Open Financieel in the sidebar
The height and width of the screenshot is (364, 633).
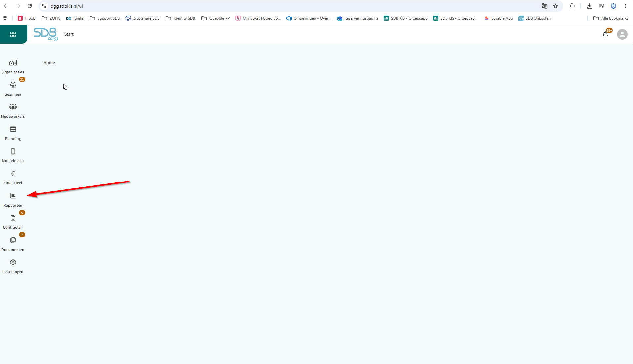pos(13,177)
